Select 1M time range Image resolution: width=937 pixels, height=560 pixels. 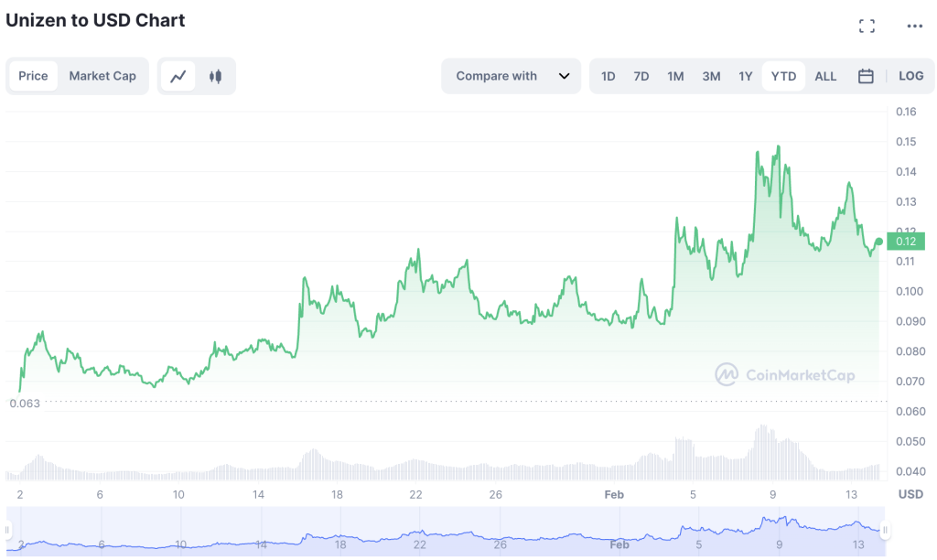(675, 77)
